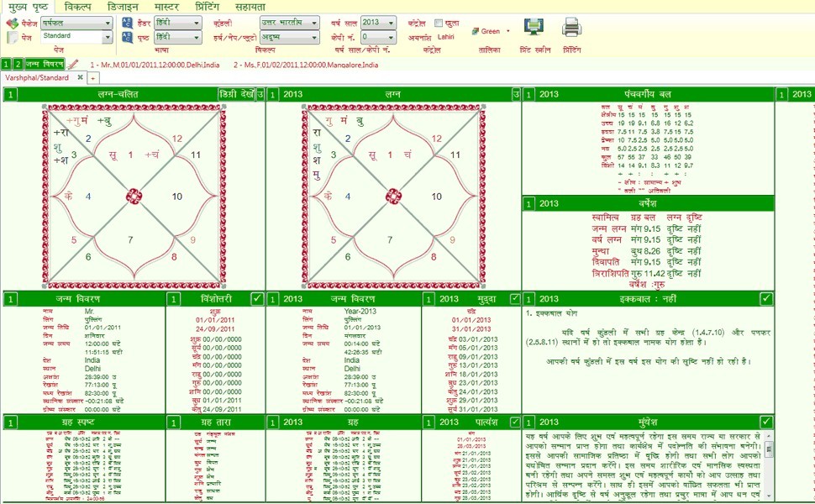Image resolution: width=815 pixels, height=504 pixels.
Task: Click the उ button on the लग्न-चलित panel
Action: (260, 94)
